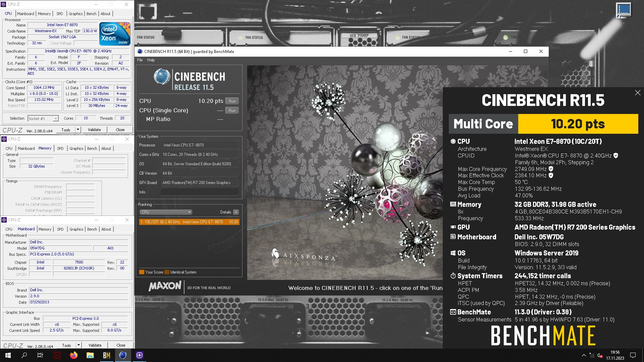Image resolution: width=644 pixels, height=362 pixels.
Task: Run the CPU Single Core benchmark
Action: point(232,111)
